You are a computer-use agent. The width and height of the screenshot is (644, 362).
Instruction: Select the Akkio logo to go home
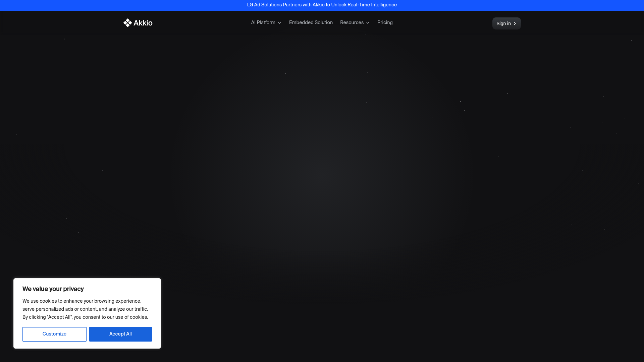tap(138, 22)
